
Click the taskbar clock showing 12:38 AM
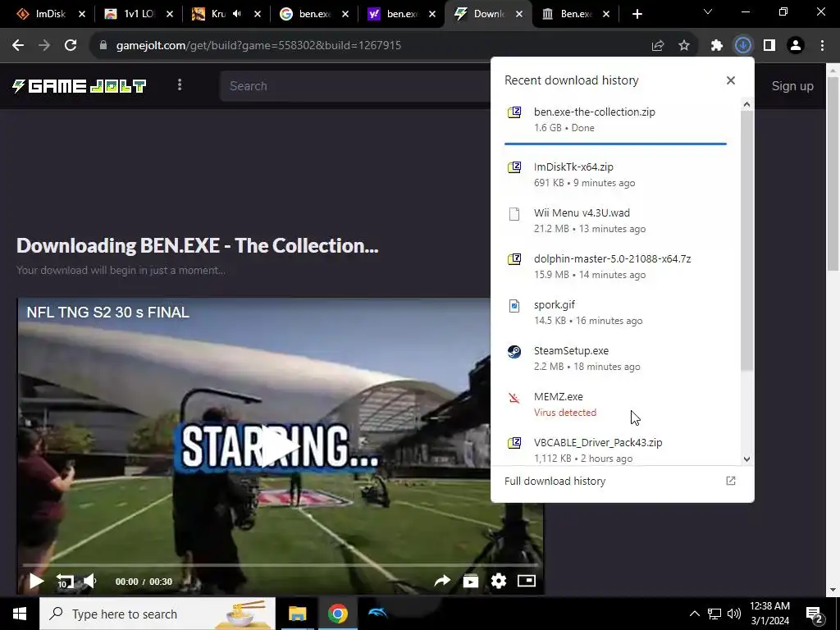tap(769, 614)
